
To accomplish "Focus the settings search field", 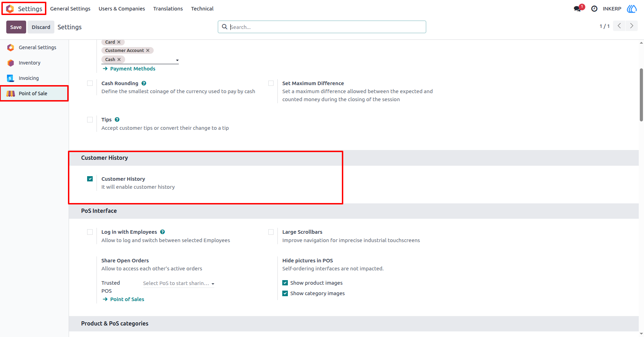I will pyautogui.click(x=322, y=27).
